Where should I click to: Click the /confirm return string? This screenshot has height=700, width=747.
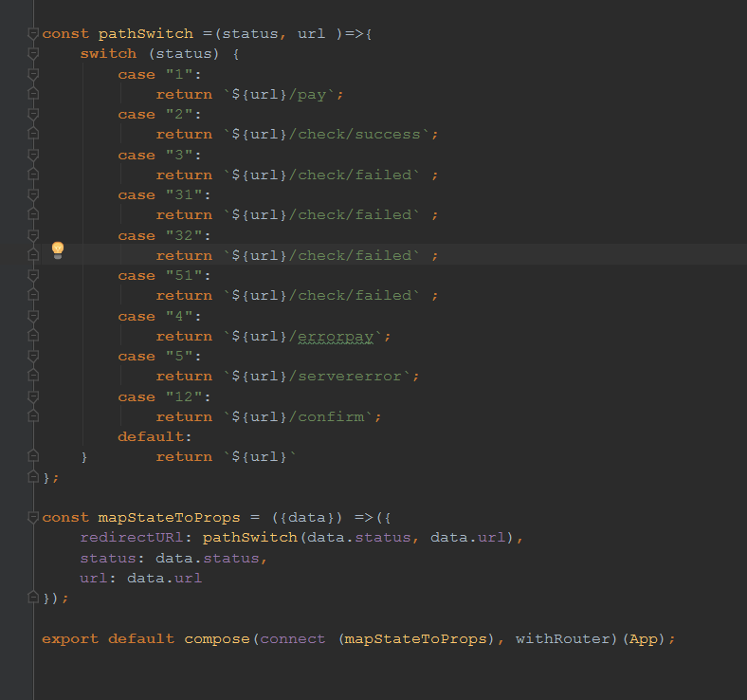[x=326, y=417]
